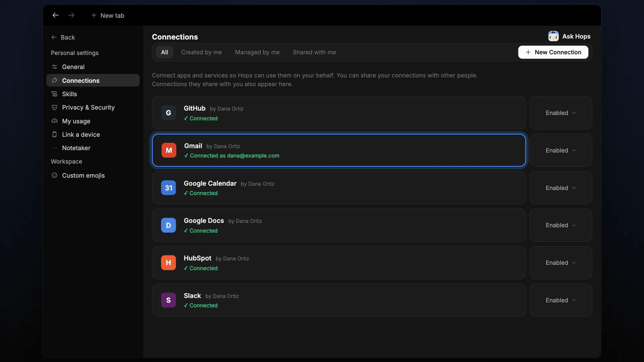Click the red Gmail M app icon

[169, 151]
